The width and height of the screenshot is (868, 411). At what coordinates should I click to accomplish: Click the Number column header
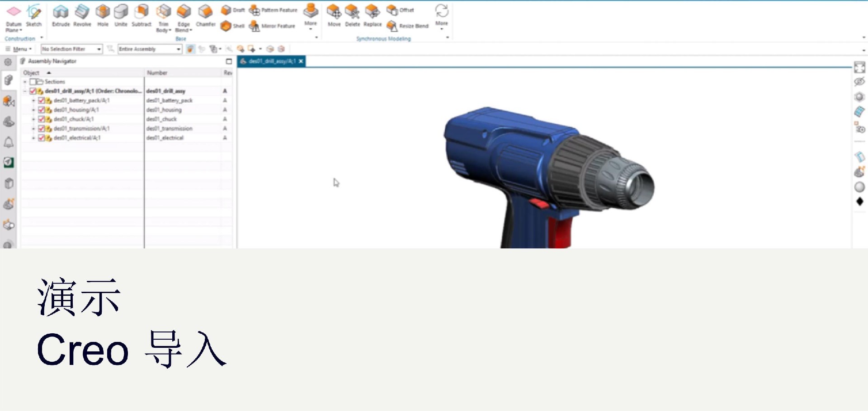(x=157, y=73)
